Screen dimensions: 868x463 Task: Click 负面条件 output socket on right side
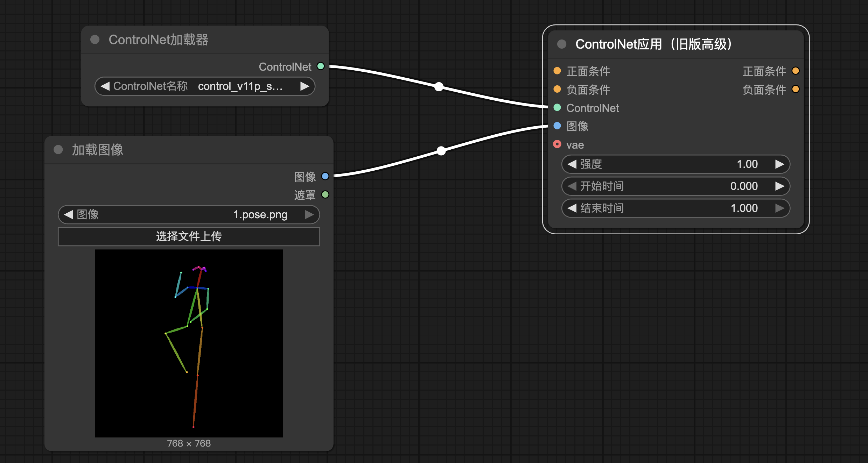tap(796, 89)
